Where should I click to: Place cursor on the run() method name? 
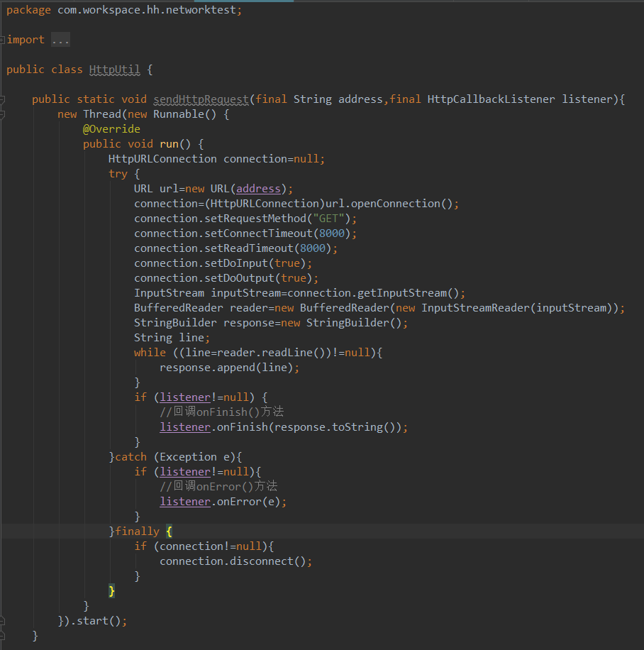pos(169,144)
